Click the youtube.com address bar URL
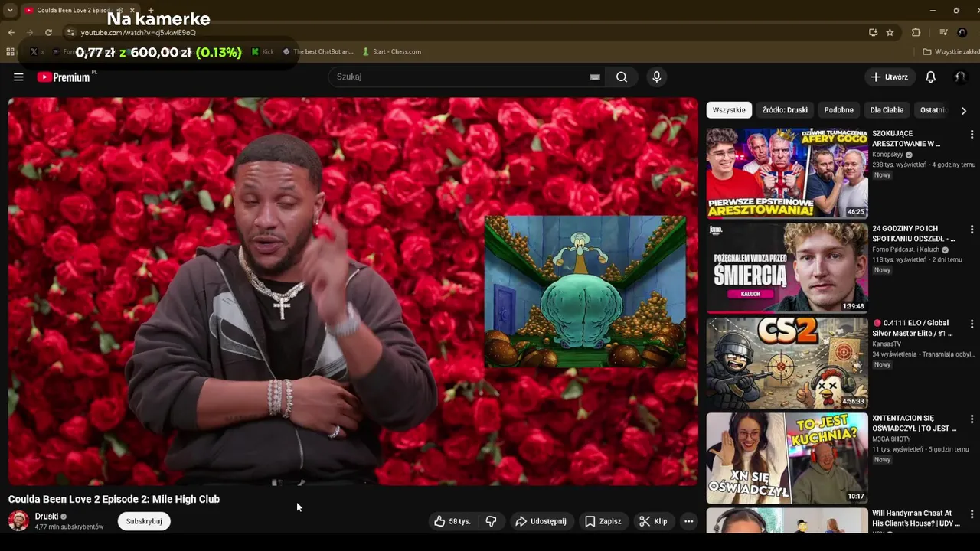 point(139,33)
